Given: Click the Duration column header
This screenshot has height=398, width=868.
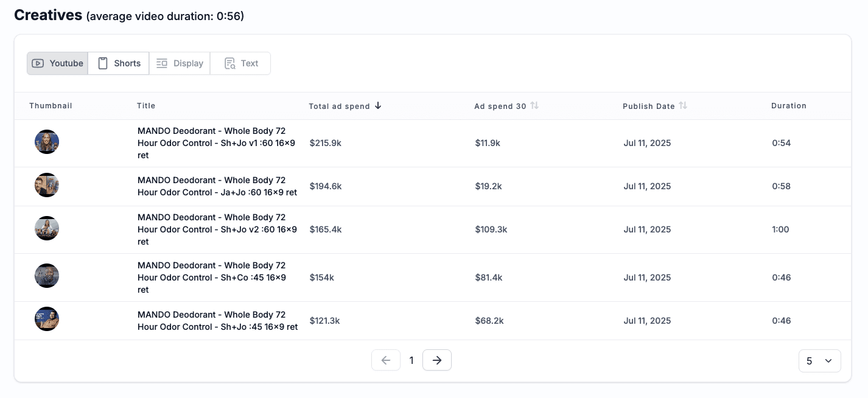Looking at the screenshot, I should (788, 106).
